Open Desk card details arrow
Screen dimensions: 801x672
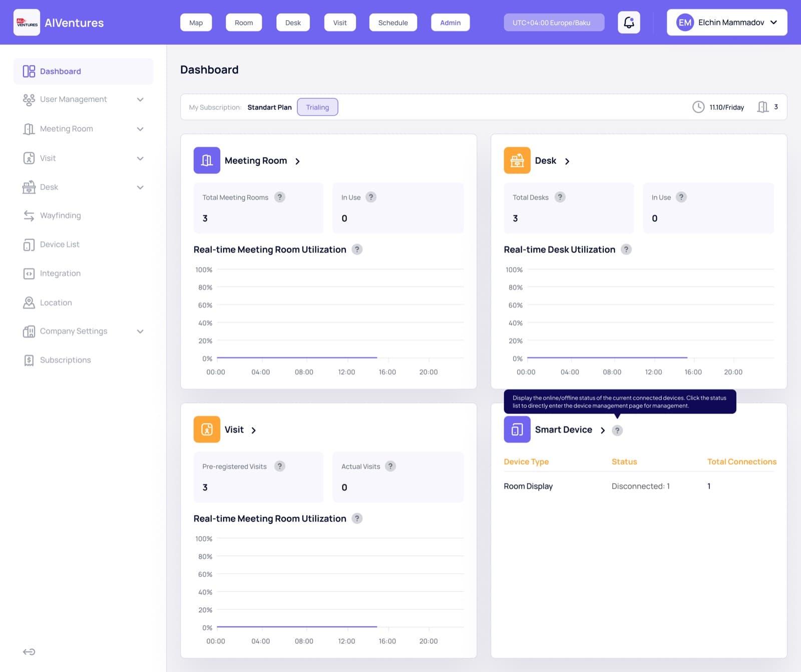567,161
